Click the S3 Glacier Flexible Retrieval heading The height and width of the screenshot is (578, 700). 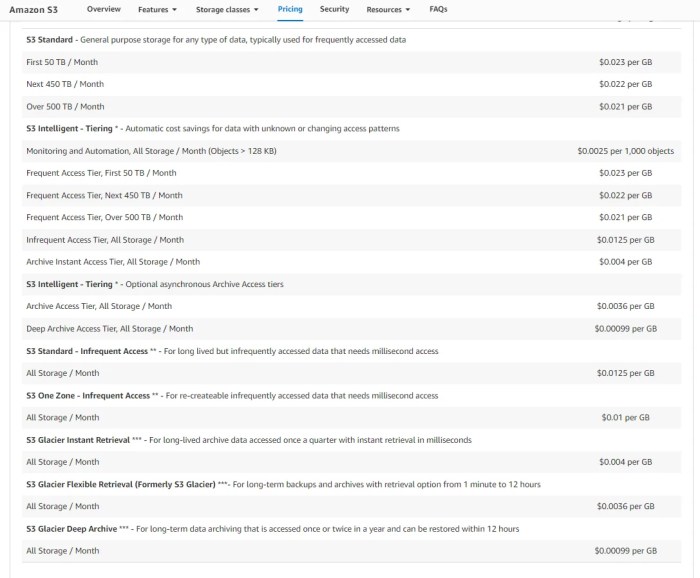[121, 484]
